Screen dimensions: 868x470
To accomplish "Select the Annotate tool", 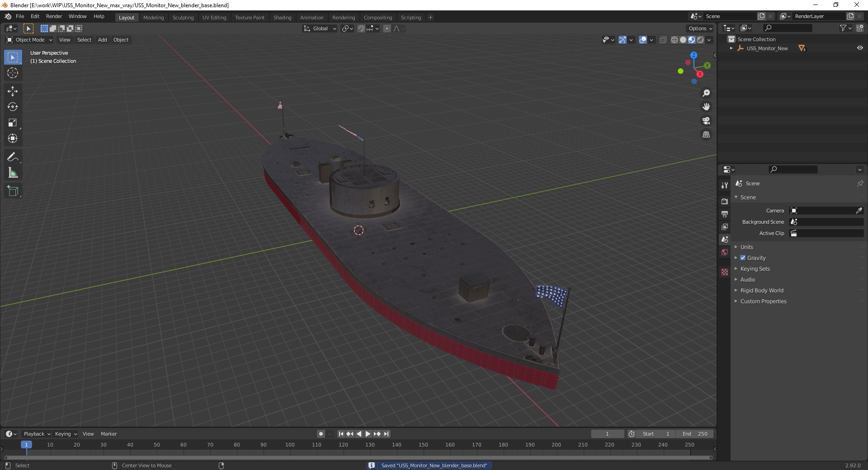I will [x=13, y=157].
